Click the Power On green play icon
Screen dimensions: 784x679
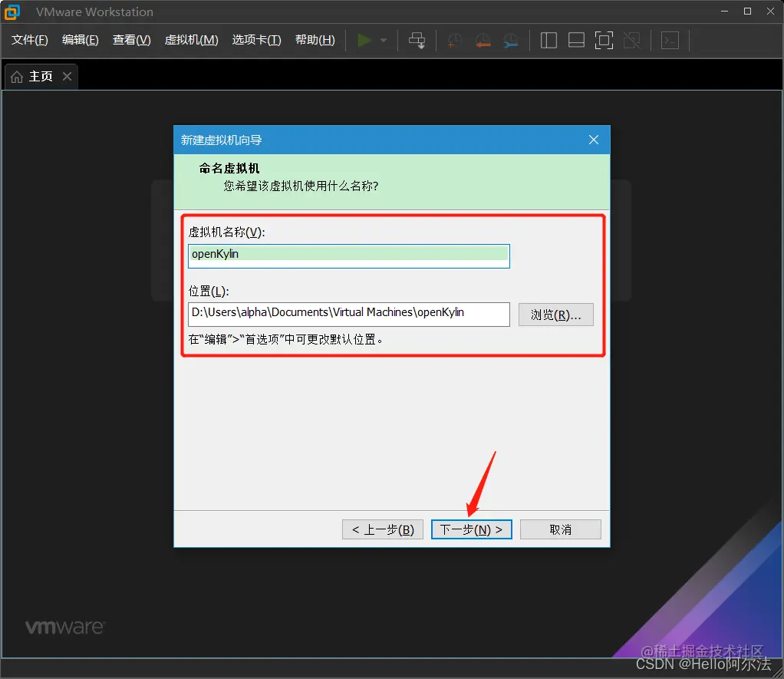tap(365, 40)
